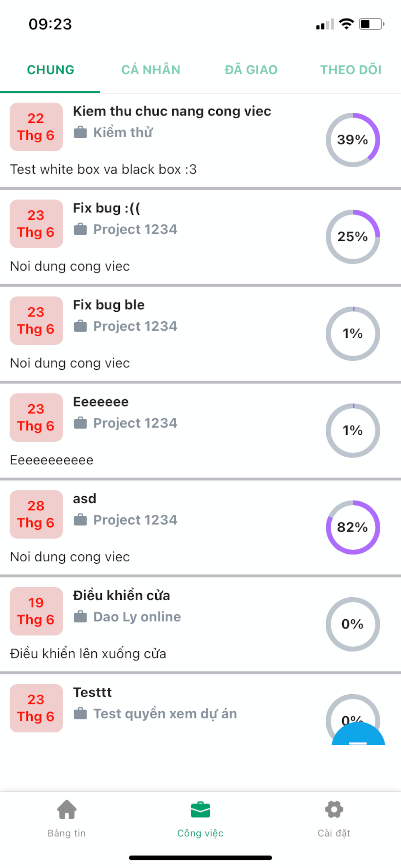Open the THEO DÕI tab
Image resolution: width=401 pixels, height=868 pixels.
tap(351, 70)
